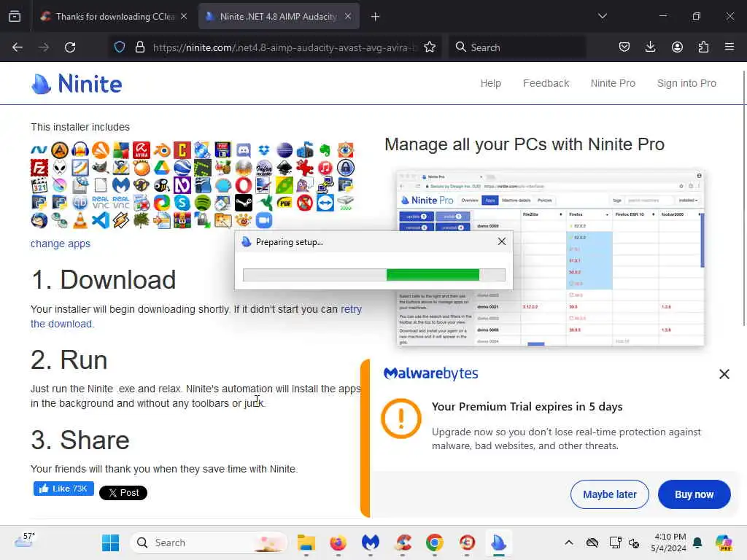Click the Evernote elephant icon
The width and height of the screenshot is (747, 560).
(325, 150)
